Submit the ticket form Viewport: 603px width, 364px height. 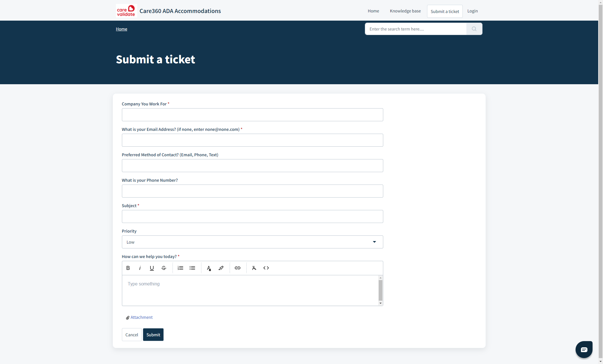[153, 335]
